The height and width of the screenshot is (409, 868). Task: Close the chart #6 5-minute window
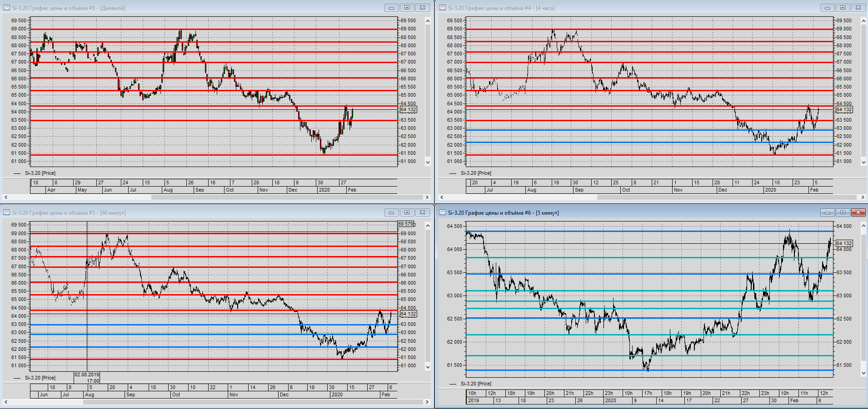858,212
